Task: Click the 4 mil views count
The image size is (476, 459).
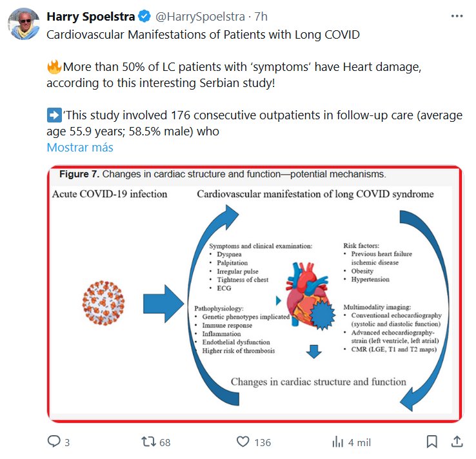Action: click(x=359, y=442)
